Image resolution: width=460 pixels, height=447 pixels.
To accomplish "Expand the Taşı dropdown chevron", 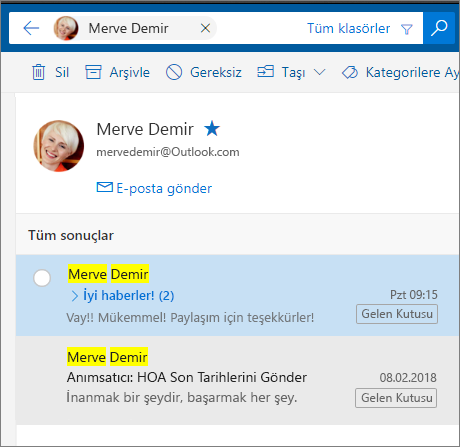I will pos(319,72).
